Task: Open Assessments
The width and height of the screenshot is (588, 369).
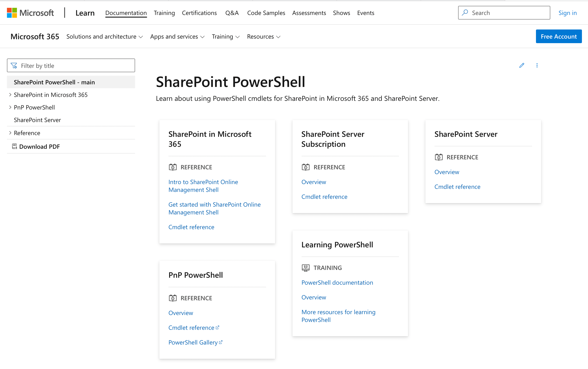Action: coord(309,13)
